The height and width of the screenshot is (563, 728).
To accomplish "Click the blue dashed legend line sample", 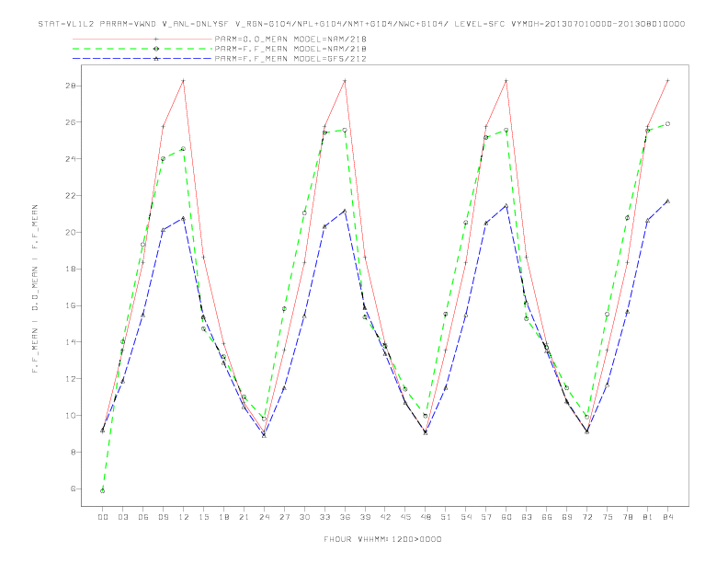I will pyautogui.click(x=142, y=59).
